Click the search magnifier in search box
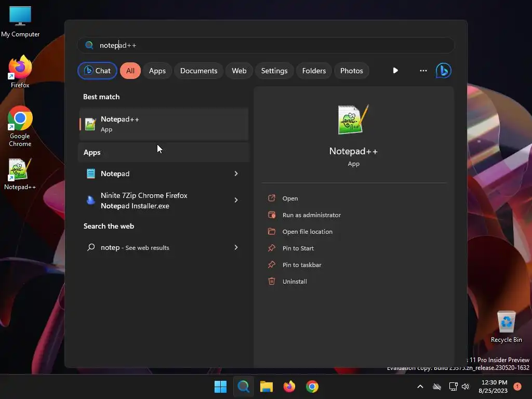The image size is (532, 399). (89, 45)
